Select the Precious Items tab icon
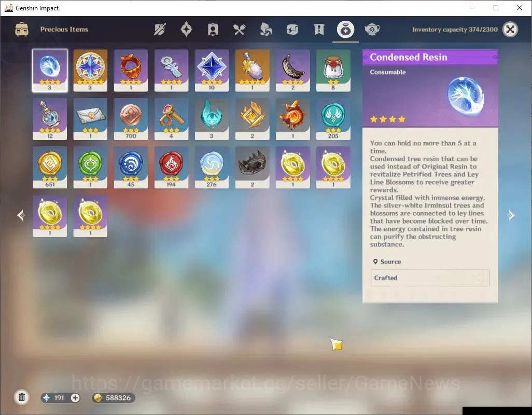 pos(345,30)
